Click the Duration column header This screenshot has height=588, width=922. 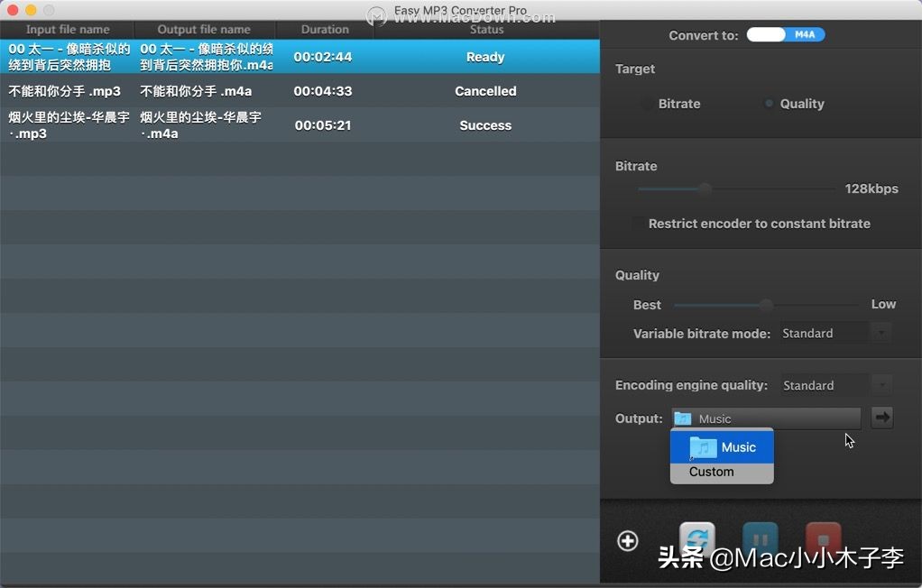pyautogui.click(x=324, y=28)
